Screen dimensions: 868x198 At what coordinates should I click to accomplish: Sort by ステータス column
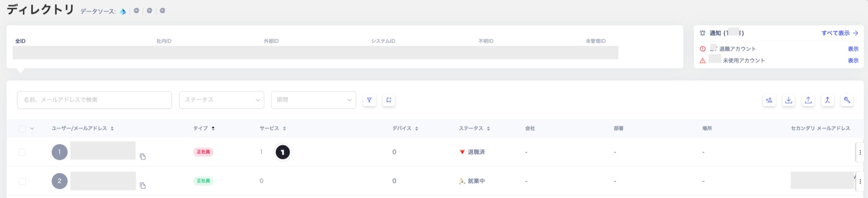click(488, 129)
